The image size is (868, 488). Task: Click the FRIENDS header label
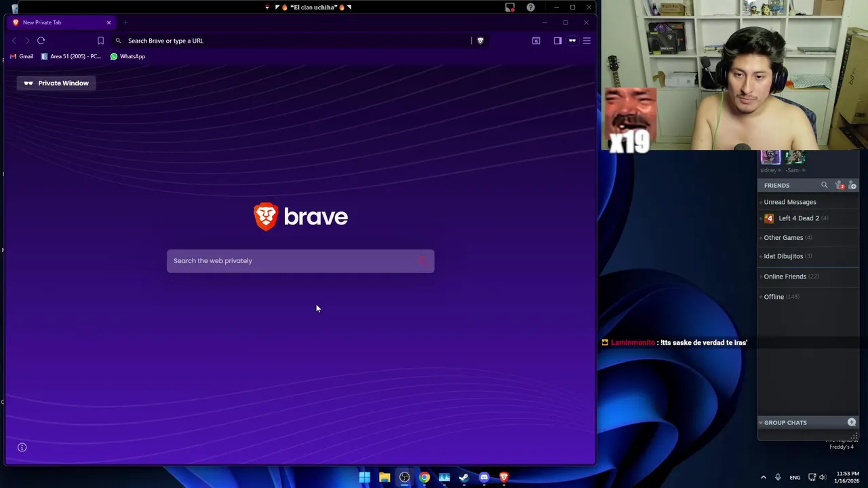pos(776,185)
